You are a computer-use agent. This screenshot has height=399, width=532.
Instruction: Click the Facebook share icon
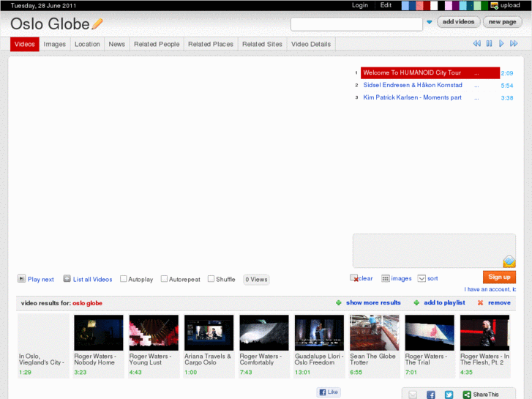tap(430, 395)
